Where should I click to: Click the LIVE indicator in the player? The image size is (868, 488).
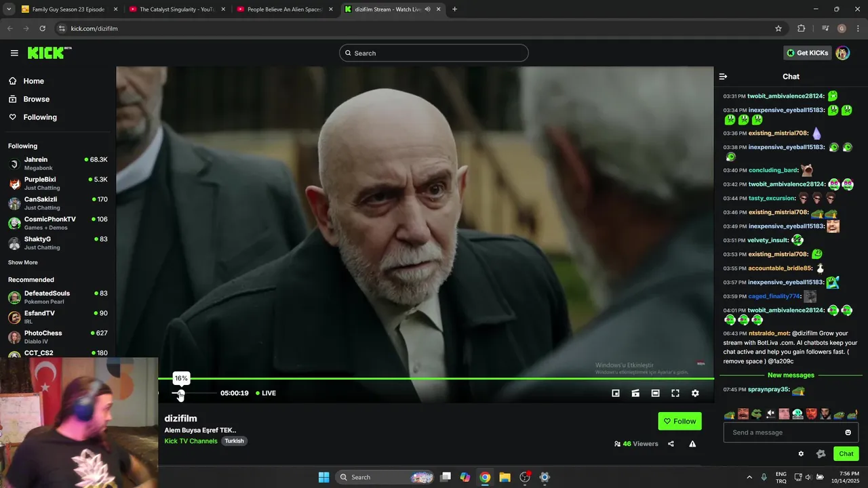tap(266, 393)
